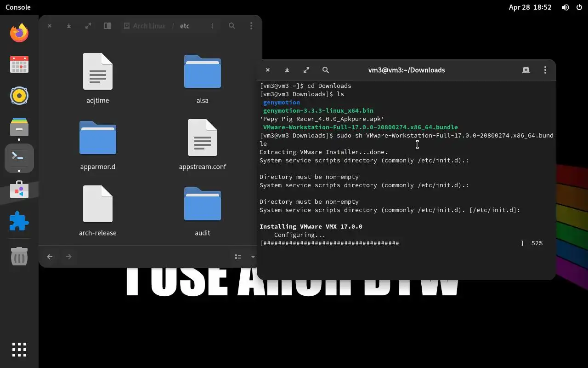588x368 pixels.
Task: Click the terminal download-arrow icon
Action: [287, 70]
